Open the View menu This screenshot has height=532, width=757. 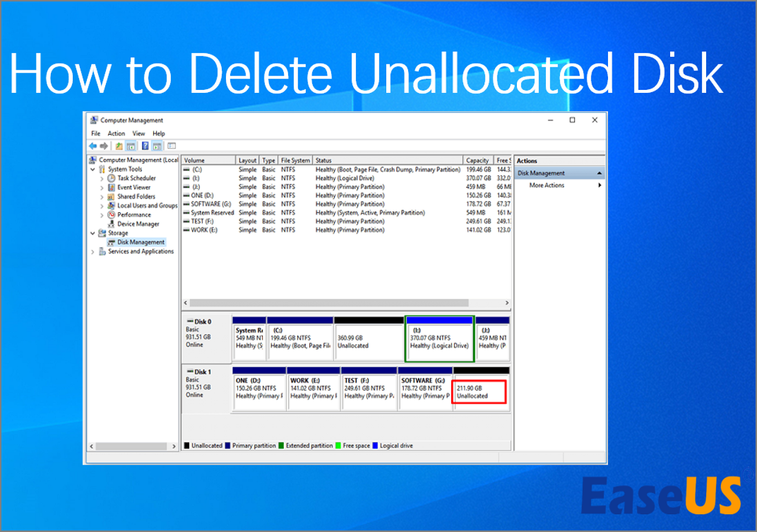pyautogui.click(x=139, y=134)
